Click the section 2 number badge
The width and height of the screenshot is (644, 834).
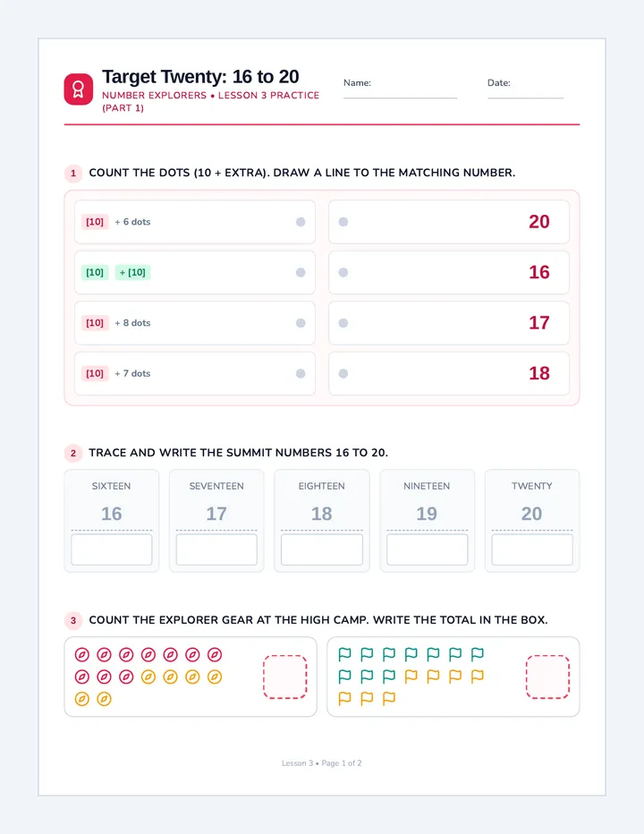[73, 453]
